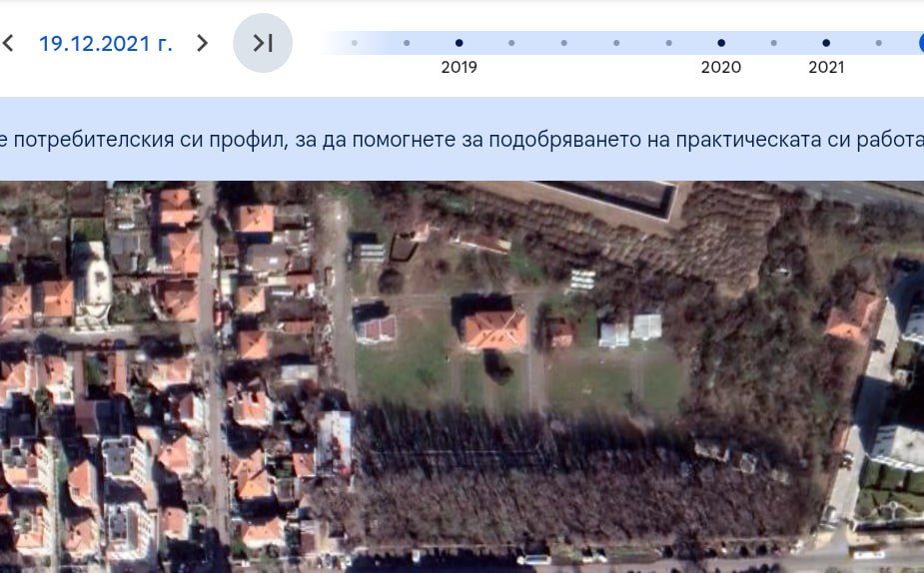924x573 pixels.
Task: Select the dot between 2020 and 2021 markers
Action: [773, 43]
